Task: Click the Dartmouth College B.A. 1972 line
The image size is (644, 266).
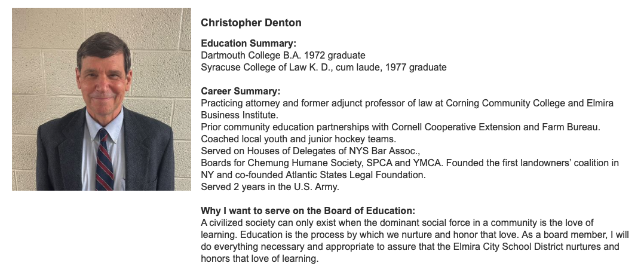Action: click(283, 55)
